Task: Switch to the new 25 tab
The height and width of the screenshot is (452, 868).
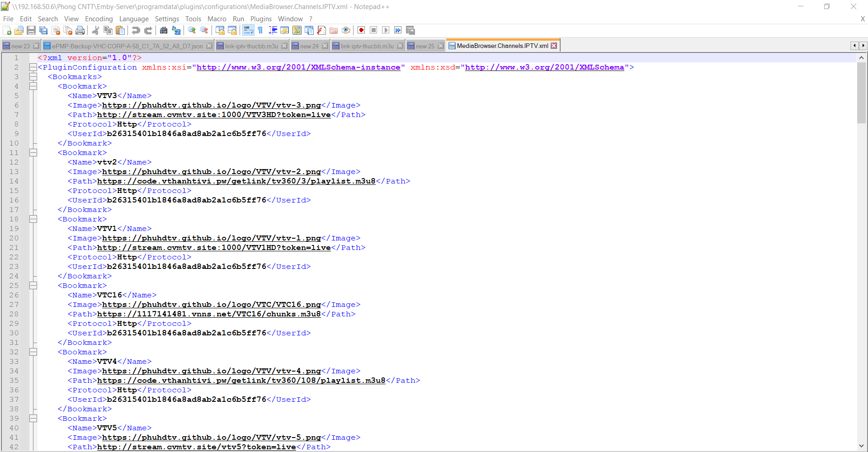Action: (x=425, y=46)
